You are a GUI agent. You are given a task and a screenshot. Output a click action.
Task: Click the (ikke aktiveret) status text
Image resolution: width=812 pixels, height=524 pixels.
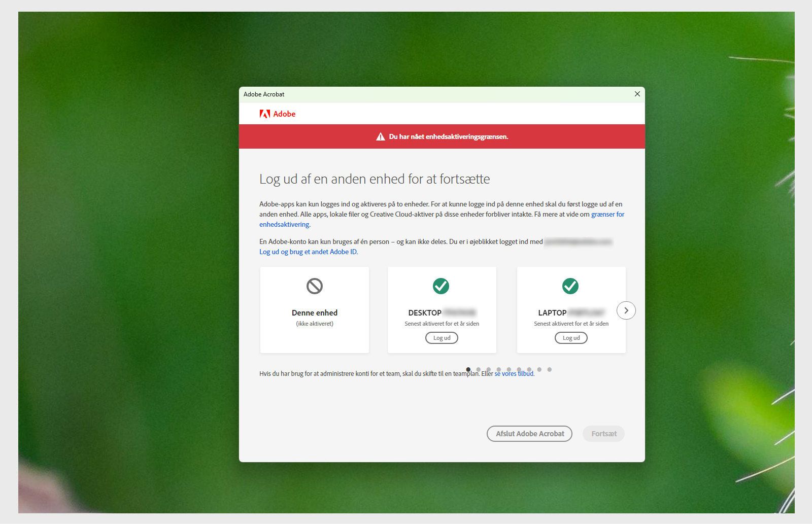click(x=315, y=324)
